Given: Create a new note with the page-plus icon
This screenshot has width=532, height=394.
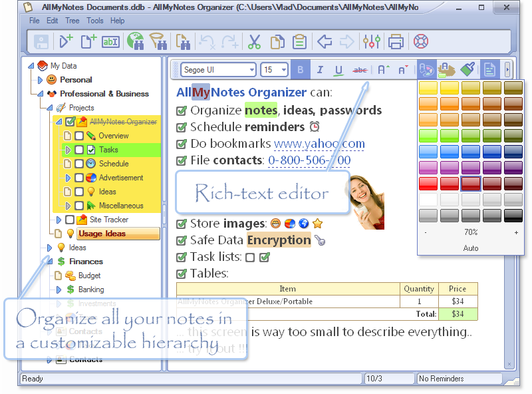Looking at the screenshot, I should coord(88,41).
